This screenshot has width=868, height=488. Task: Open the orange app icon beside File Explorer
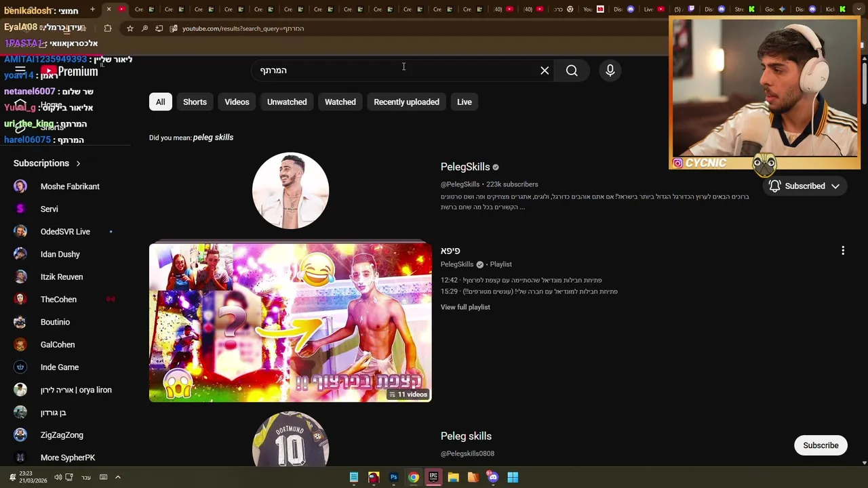(473, 477)
